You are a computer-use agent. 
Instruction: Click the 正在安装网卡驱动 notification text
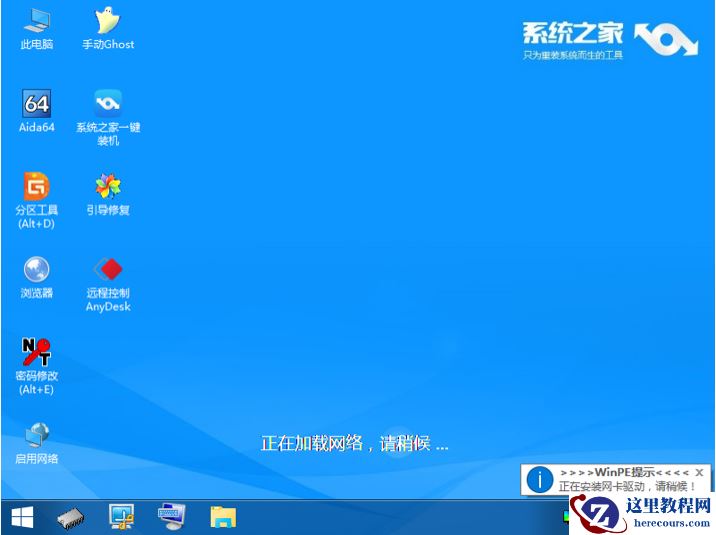point(628,486)
